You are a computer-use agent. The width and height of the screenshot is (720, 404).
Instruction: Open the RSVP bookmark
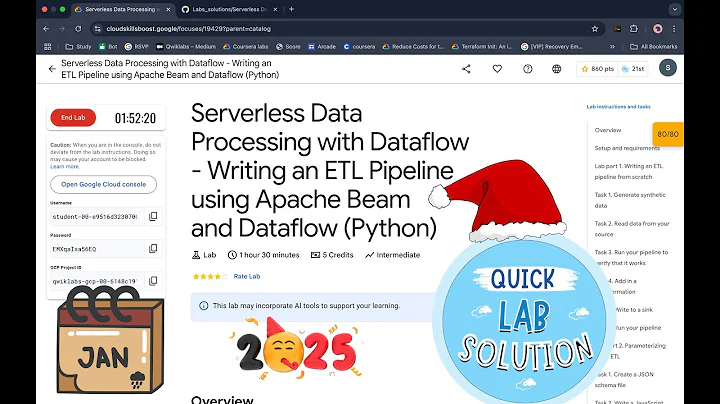point(137,46)
